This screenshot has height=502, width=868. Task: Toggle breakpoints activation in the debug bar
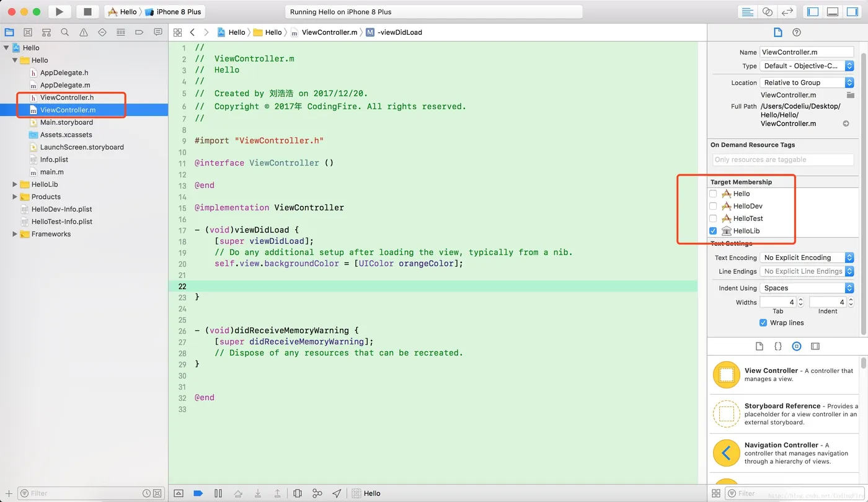(198, 493)
